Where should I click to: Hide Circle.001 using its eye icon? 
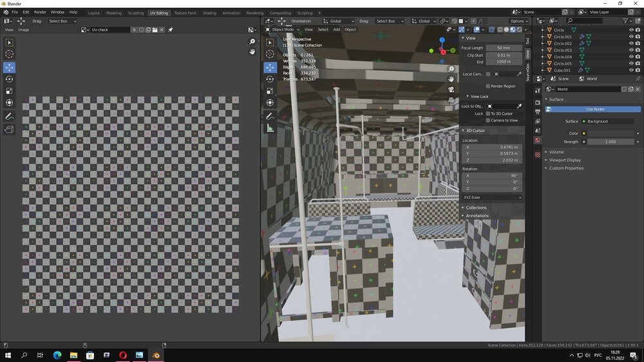pyautogui.click(x=631, y=37)
